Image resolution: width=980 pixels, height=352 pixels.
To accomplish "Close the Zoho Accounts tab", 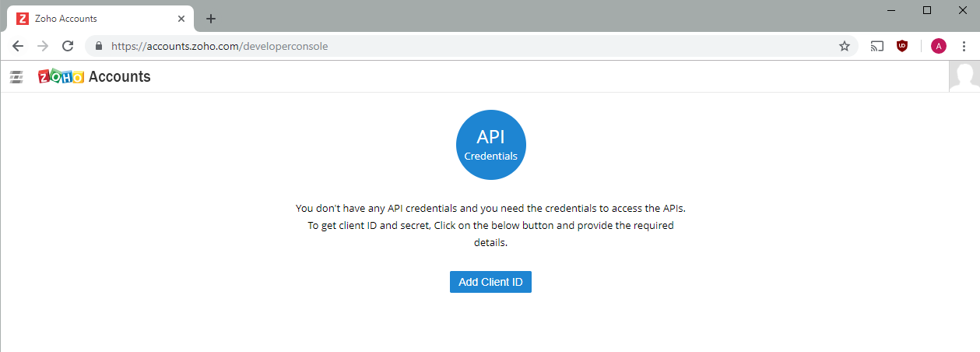I will click(181, 19).
